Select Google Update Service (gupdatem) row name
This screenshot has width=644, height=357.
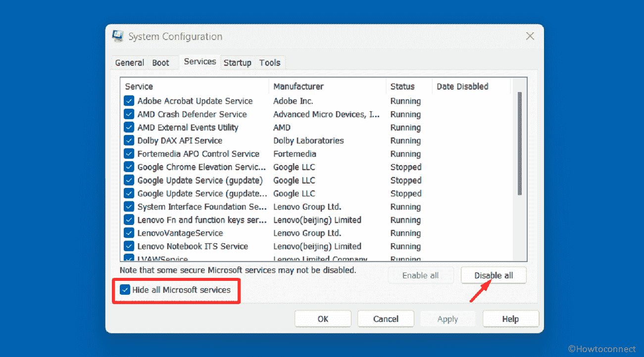pos(202,193)
